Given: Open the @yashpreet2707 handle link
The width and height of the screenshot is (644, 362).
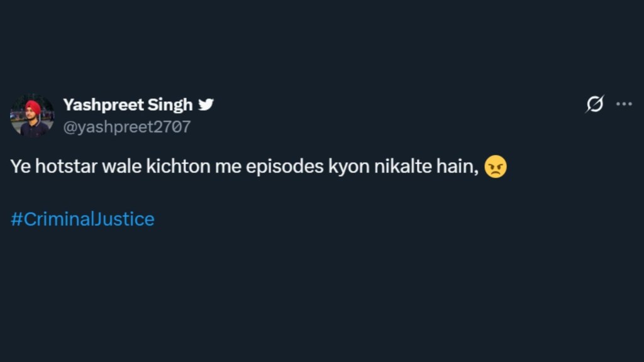Looking at the screenshot, I should click(x=126, y=127).
